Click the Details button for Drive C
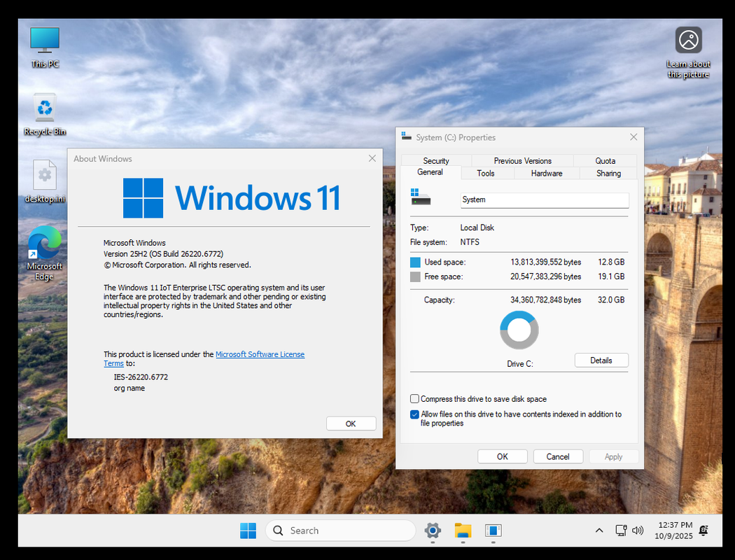 [x=601, y=360]
